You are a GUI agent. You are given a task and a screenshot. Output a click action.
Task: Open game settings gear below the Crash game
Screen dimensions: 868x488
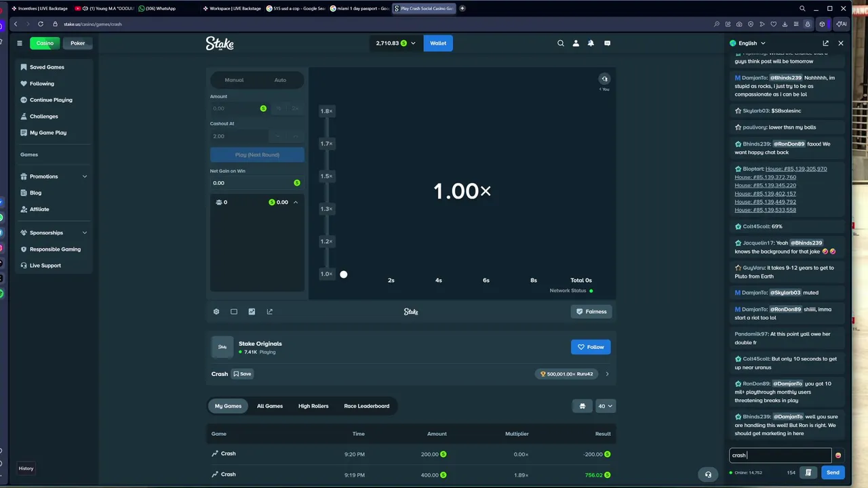click(x=216, y=312)
